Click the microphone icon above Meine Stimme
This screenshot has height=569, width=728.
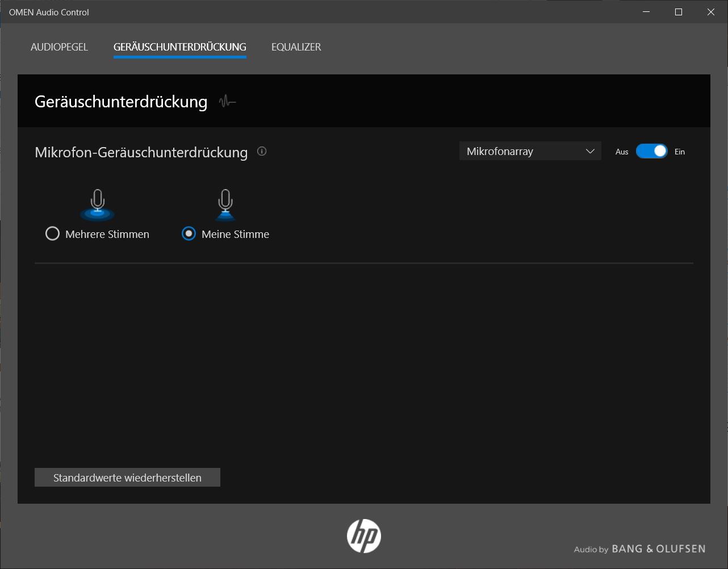coord(225,204)
